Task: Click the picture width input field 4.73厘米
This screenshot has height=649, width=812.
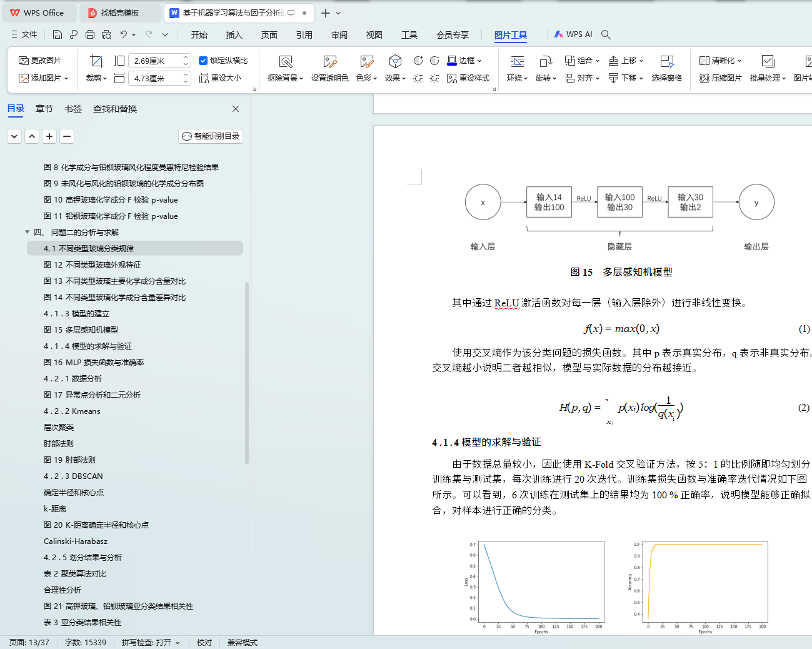Action: click(156, 78)
